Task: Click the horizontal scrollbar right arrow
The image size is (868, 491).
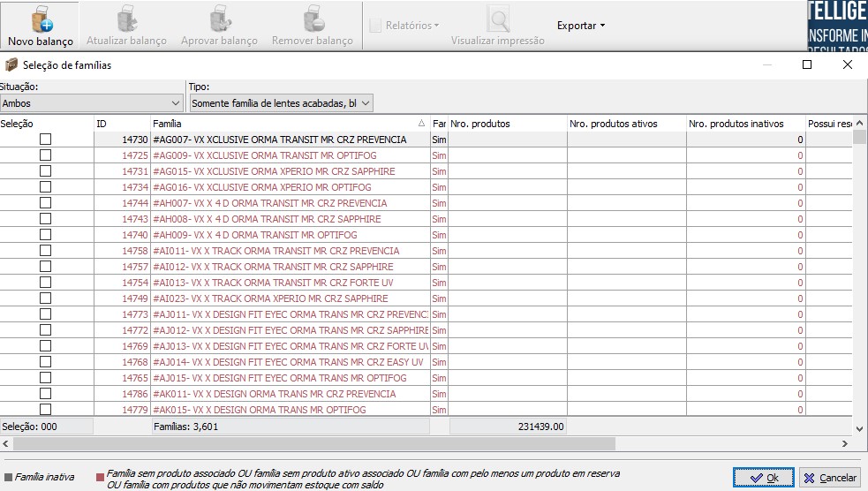Action: [845, 443]
